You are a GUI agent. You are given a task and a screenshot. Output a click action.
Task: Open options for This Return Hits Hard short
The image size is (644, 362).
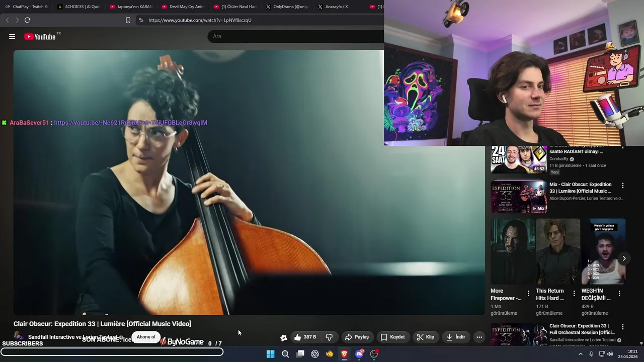coord(574,293)
